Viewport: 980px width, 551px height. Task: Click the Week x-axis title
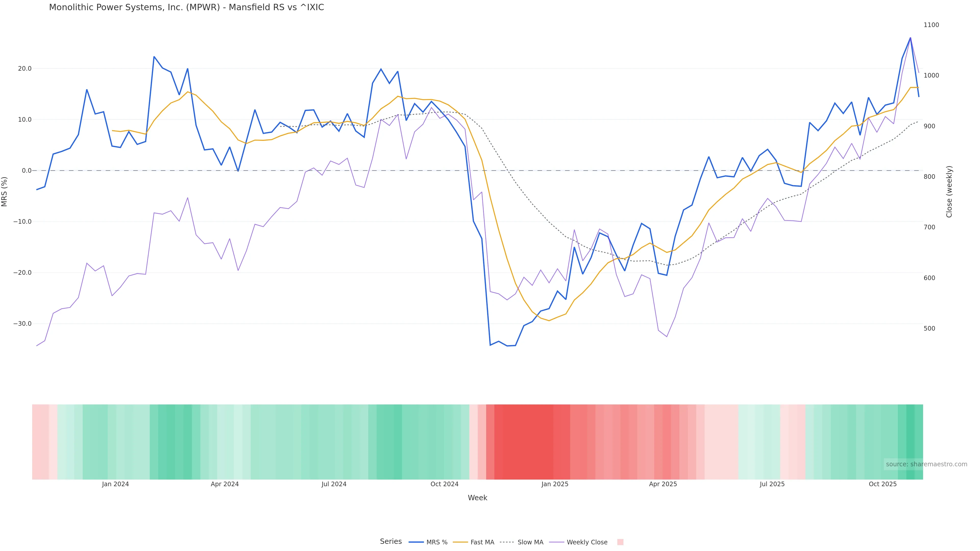pyautogui.click(x=477, y=498)
